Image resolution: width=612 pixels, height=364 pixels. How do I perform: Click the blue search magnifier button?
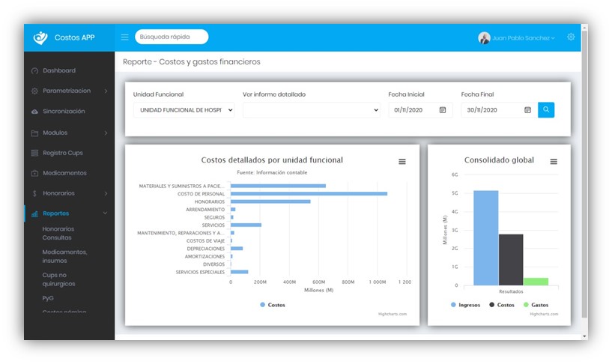coord(546,110)
